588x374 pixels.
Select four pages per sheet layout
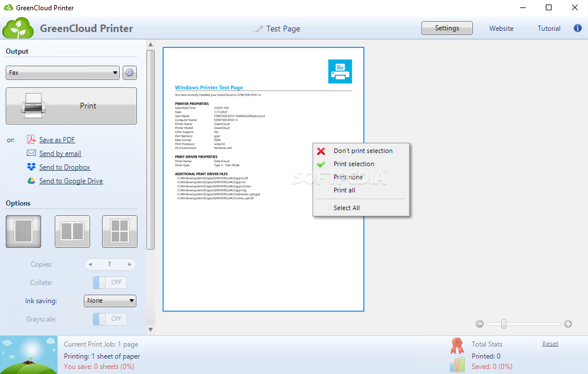click(120, 231)
